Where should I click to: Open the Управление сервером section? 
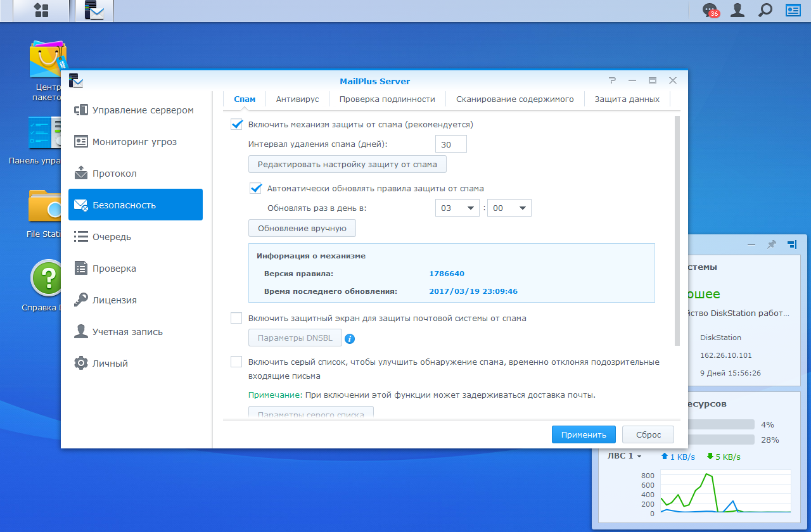tap(136, 110)
